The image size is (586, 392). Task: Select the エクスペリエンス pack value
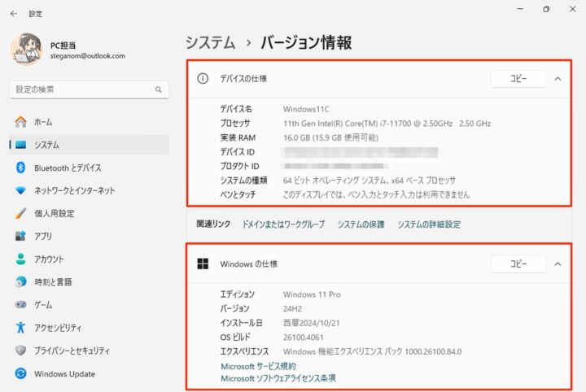click(372, 351)
